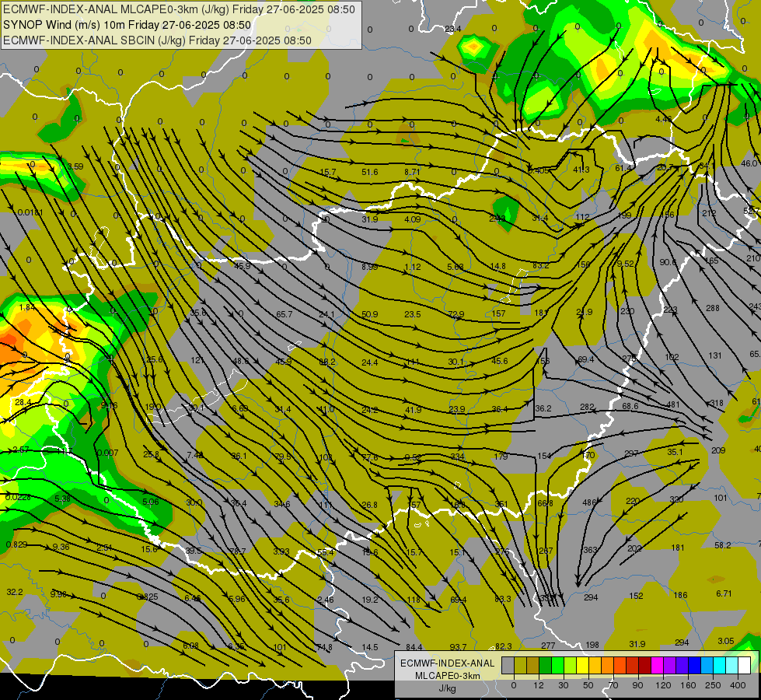Viewport: 761px width, 700px height.
Task: Click the map value '28.4'
Action: coord(23,402)
